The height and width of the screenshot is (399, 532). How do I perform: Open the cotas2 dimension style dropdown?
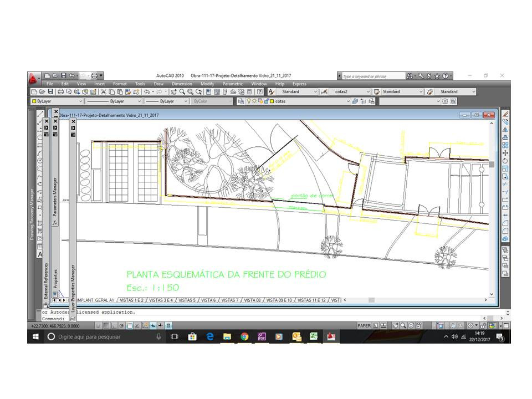click(350, 91)
